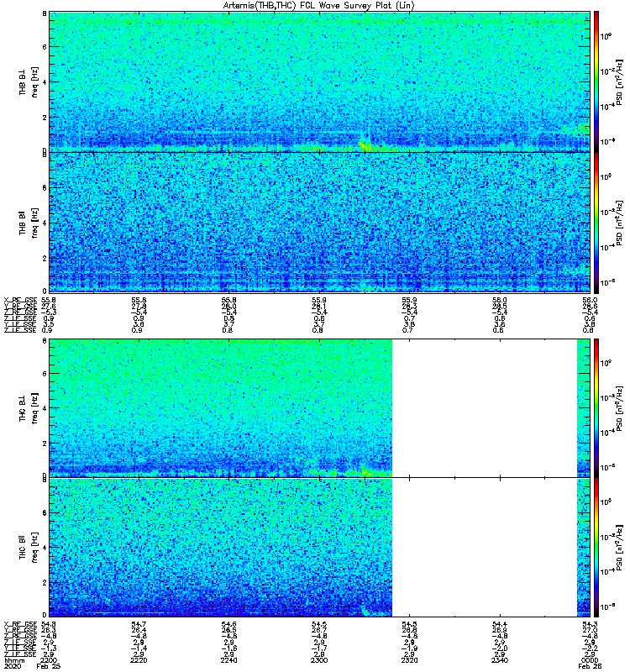Screen dimensions: 630x672
Task: Click the PSD [nT²/Hz] label of THC B⊥ color bar
Action: tap(620, 408)
